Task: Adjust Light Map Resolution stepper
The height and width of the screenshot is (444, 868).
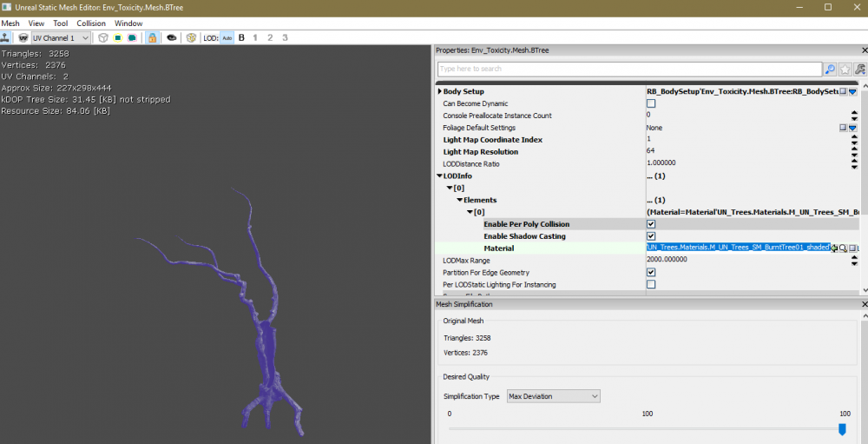Action: coord(854,152)
